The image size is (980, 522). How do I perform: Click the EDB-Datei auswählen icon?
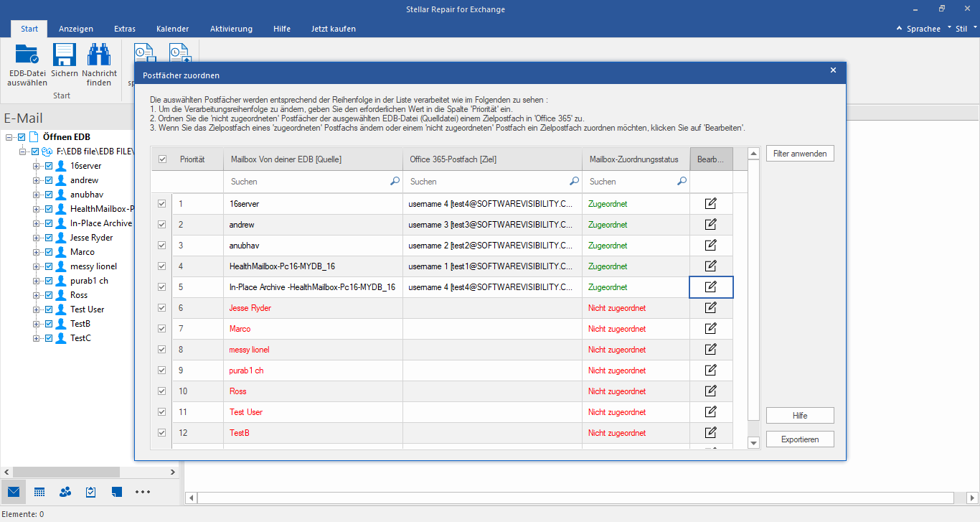pos(27,56)
